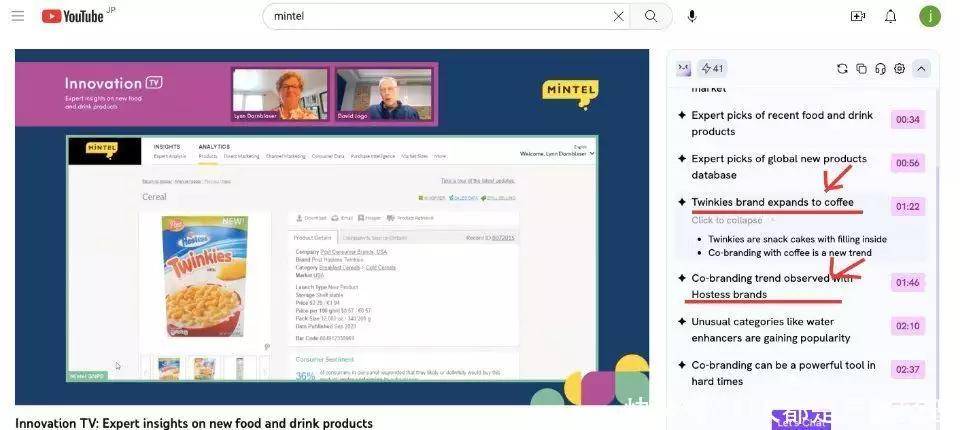This screenshot has width=960, height=430.
Task: Collapse the summary panel with chevron
Action: tap(921, 69)
